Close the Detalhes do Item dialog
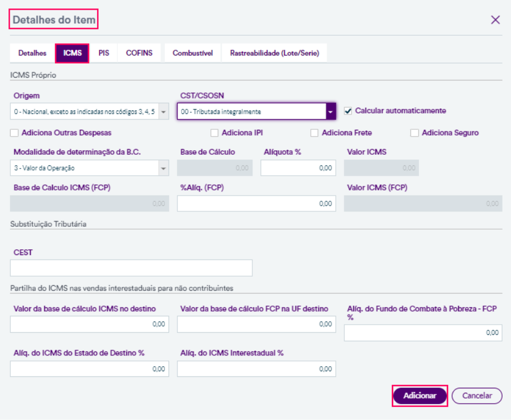Screen dimensions: 511x420 tap(495, 20)
